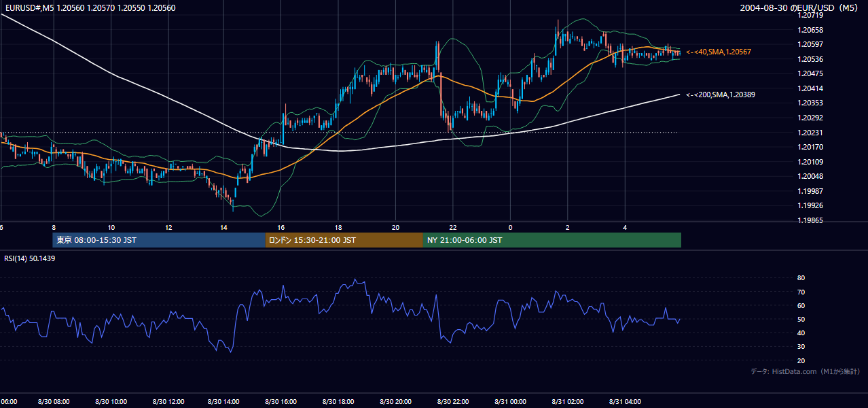868x408 pixels.
Task: Click hour label 10 on chart axis
Action: click(x=111, y=227)
